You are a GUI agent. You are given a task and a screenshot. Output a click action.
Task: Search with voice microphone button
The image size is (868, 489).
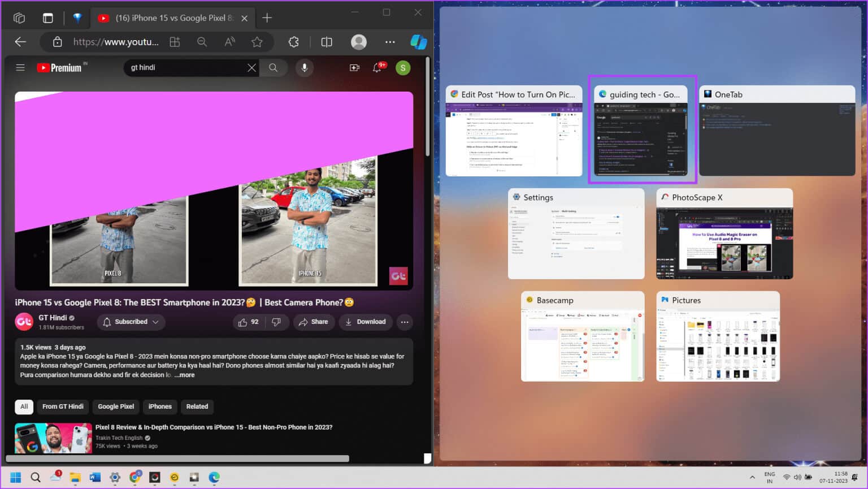305,68
